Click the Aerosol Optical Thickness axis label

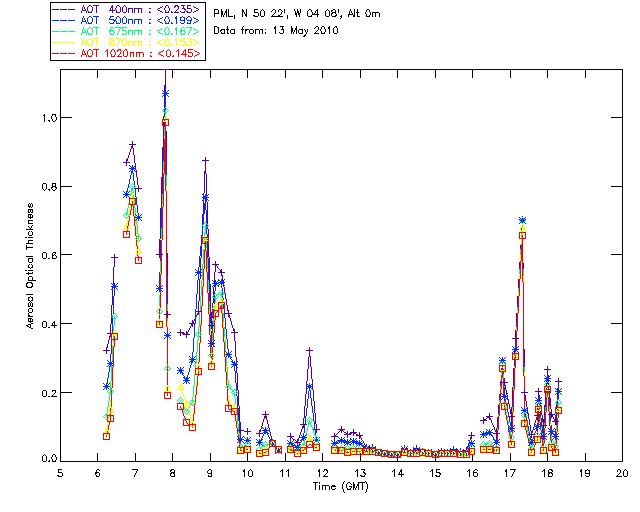click(30, 266)
